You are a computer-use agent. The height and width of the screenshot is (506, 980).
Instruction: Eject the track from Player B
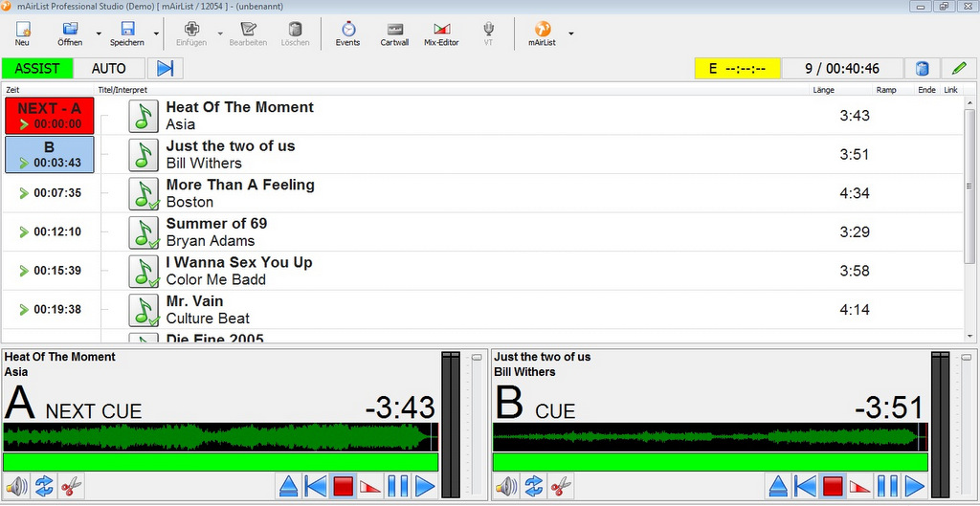[778, 485]
